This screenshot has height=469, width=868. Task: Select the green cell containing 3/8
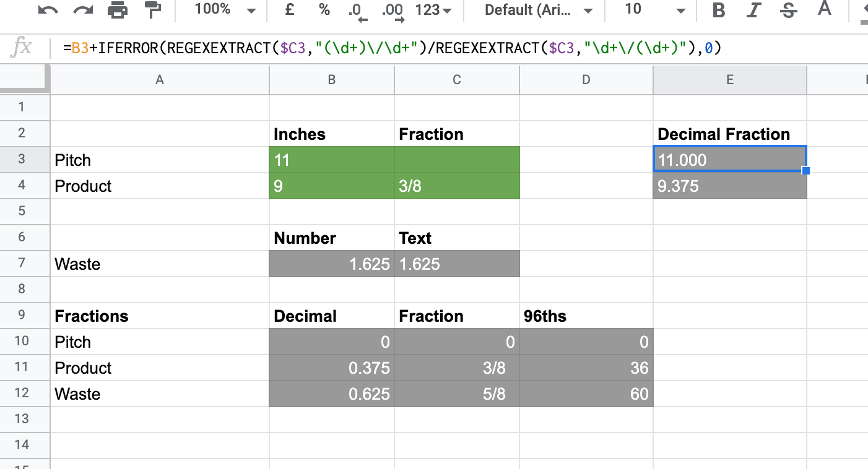point(456,186)
